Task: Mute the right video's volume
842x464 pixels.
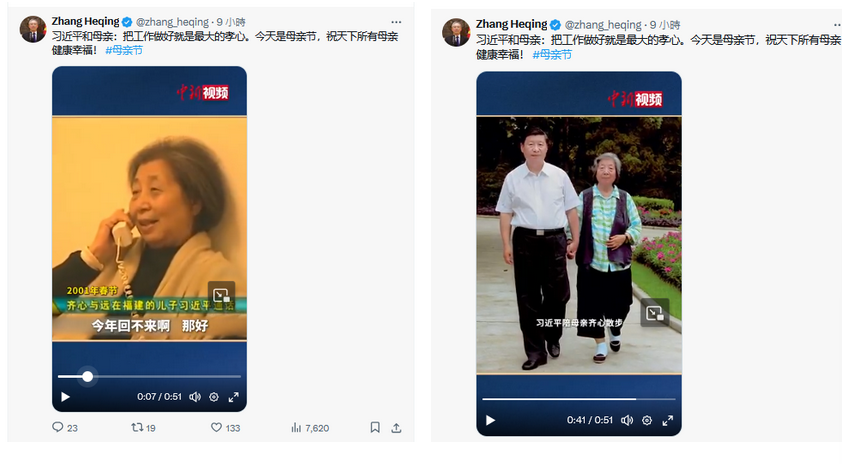Action: coord(627,420)
